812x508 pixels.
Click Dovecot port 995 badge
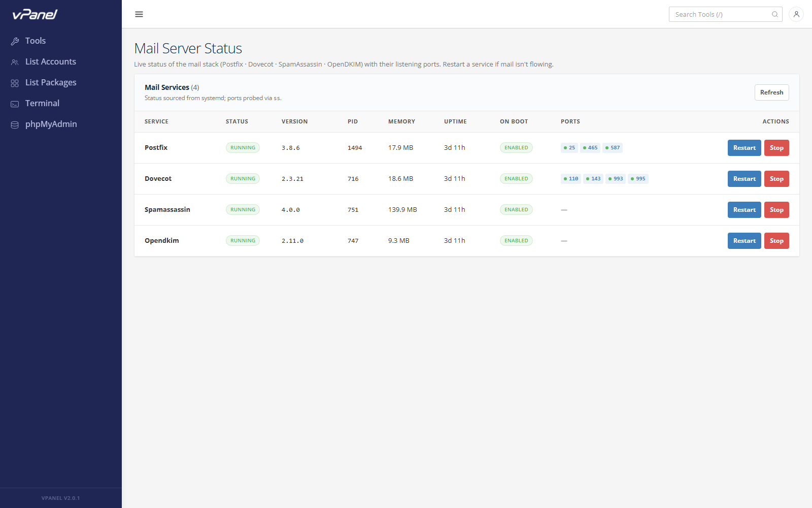(638, 179)
